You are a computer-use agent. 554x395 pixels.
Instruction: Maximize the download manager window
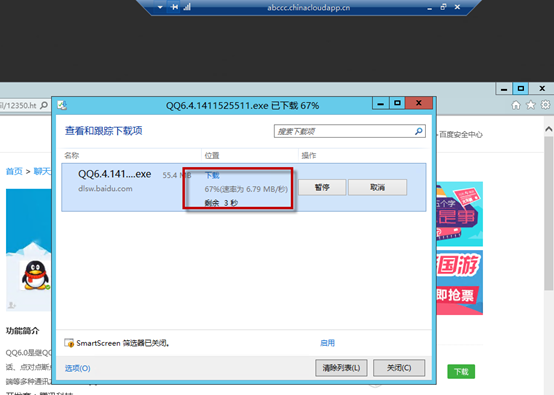pyautogui.click(x=397, y=103)
